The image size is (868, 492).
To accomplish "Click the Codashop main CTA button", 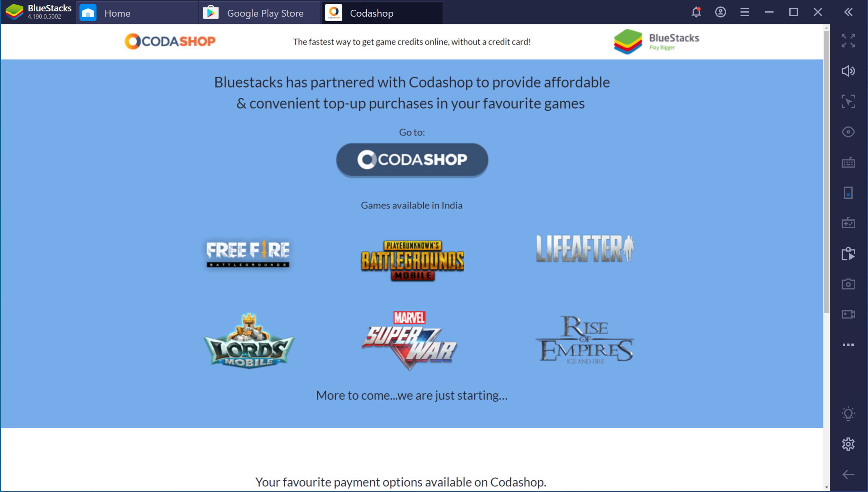I will [x=413, y=159].
